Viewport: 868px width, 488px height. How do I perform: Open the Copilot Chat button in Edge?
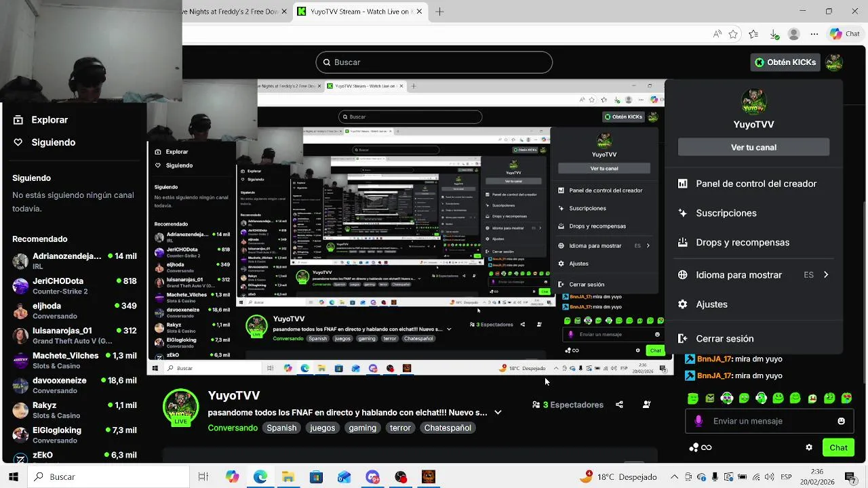(844, 34)
